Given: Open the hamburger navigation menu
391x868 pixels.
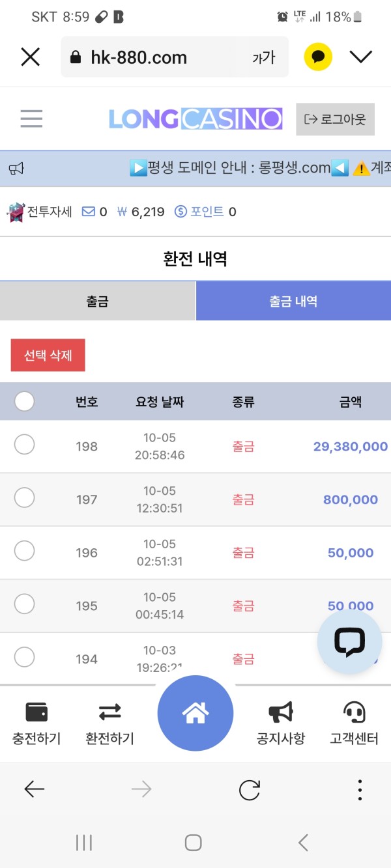Looking at the screenshot, I should pos(31,119).
